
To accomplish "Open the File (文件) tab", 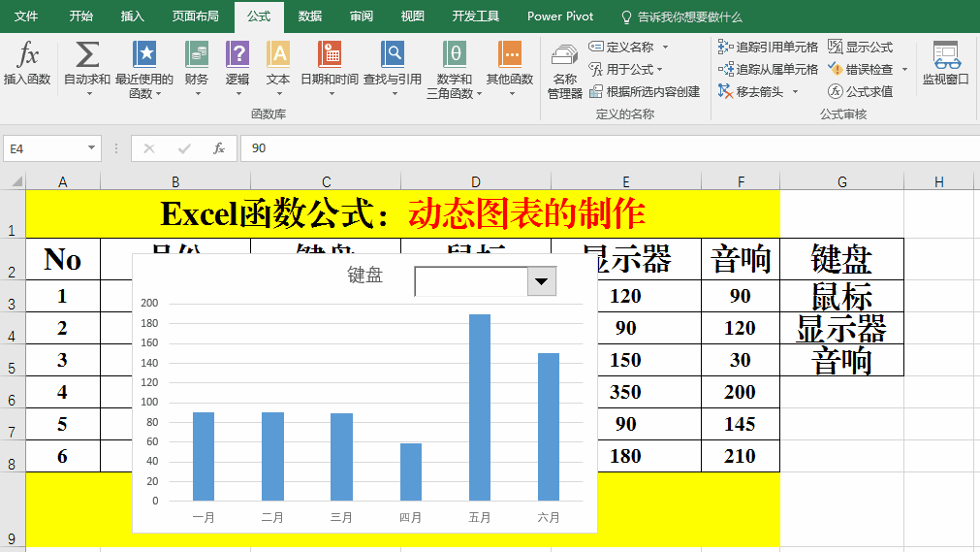I will 26,16.
